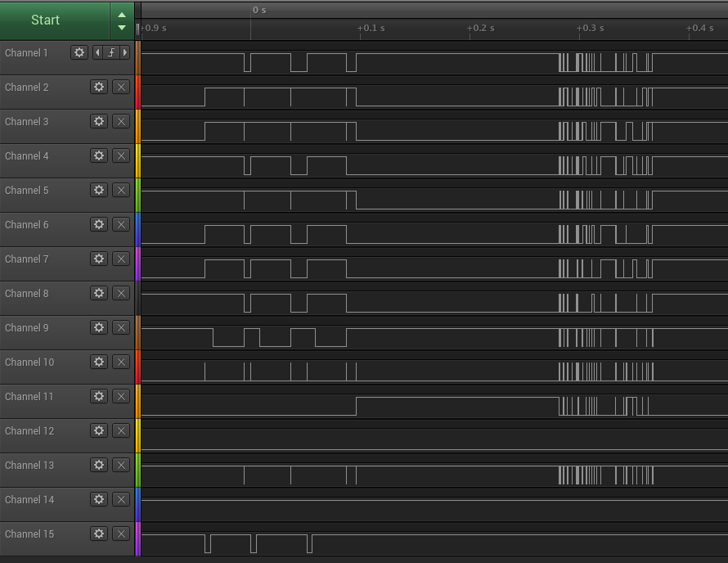The width and height of the screenshot is (728, 563).
Task: Set Channel 1 rising edge trigger
Action: pyautogui.click(x=111, y=52)
